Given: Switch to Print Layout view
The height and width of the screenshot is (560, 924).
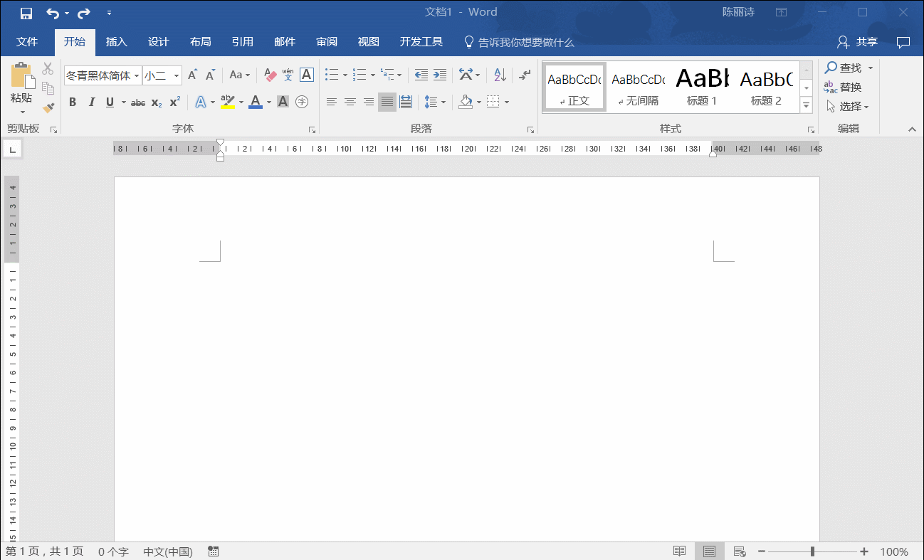Looking at the screenshot, I should (709, 551).
